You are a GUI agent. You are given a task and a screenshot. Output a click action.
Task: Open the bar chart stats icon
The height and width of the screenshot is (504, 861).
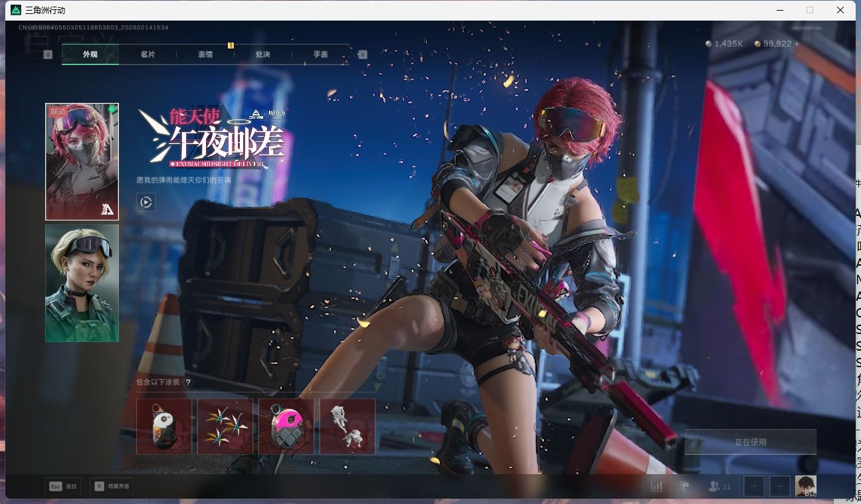click(657, 486)
